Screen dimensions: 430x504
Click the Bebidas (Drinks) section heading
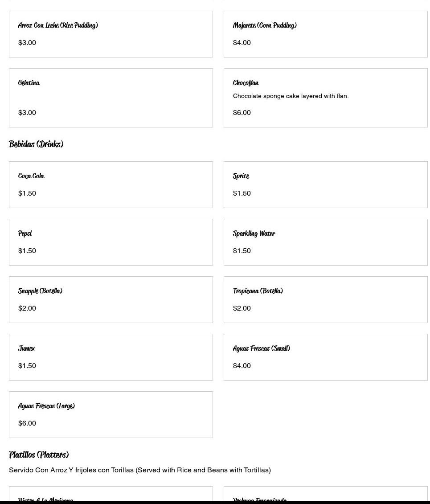[36, 144]
